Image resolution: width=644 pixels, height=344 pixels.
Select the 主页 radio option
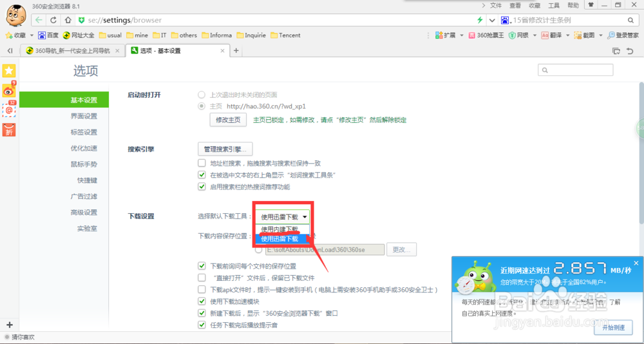coord(202,106)
